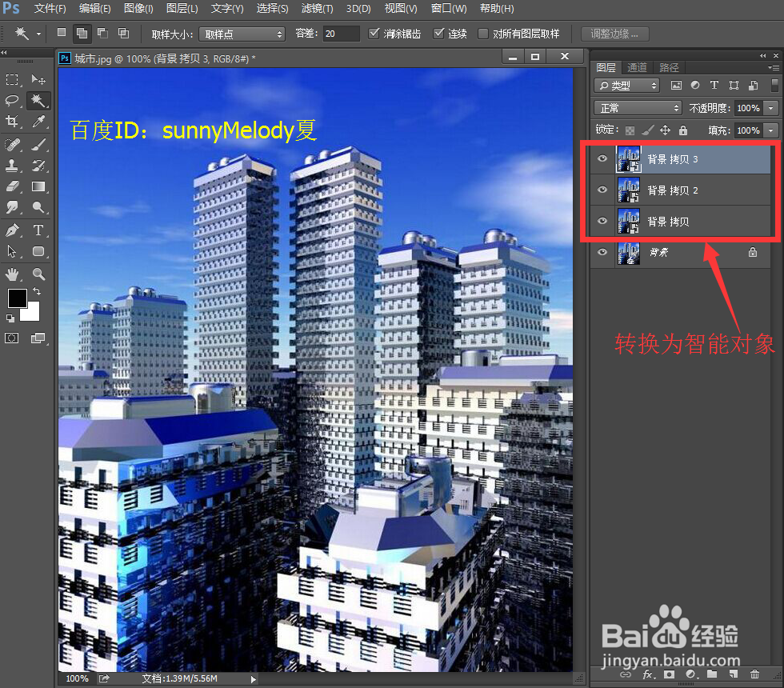The height and width of the screenshot is (688, 784).
Task: Select the Crop tool
Action: (11, 122)
